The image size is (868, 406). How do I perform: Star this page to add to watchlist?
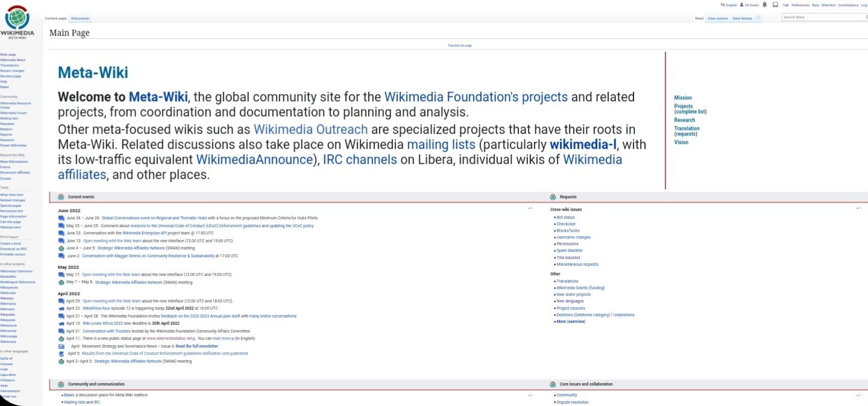tap(758, 18)
